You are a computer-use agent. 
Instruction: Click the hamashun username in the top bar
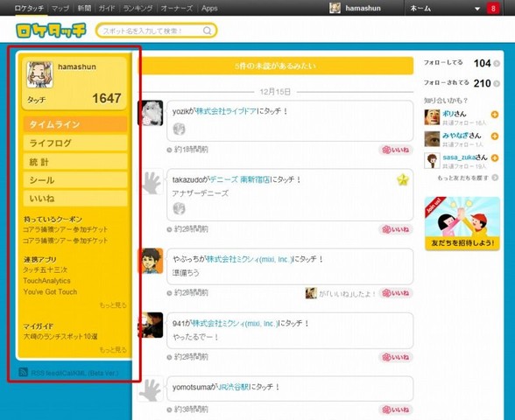pos(363,8)
